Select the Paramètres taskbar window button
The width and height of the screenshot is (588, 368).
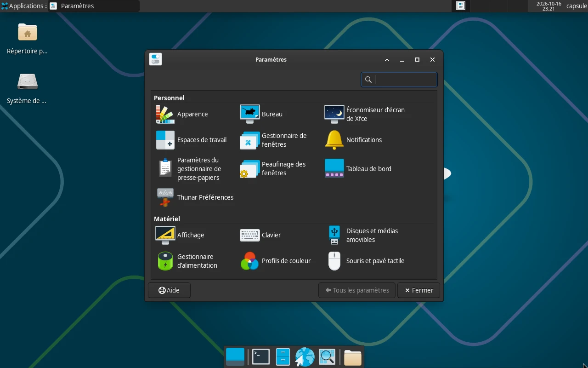pos(94,6)
